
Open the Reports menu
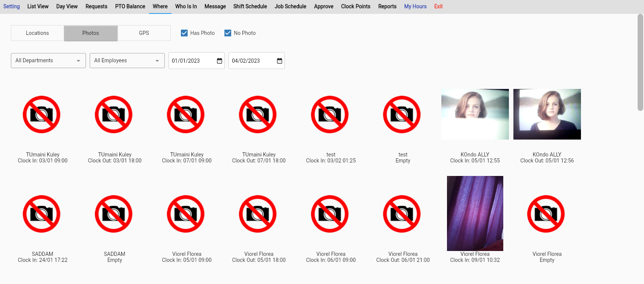pos(387,6)
